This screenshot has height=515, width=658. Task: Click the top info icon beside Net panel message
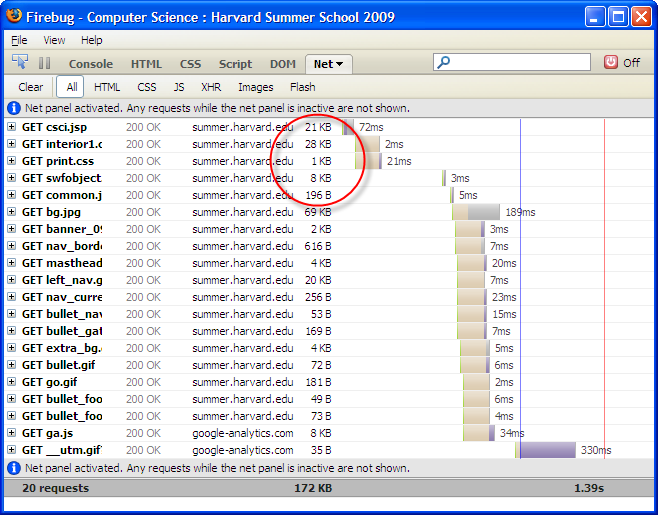pos(14,108)
